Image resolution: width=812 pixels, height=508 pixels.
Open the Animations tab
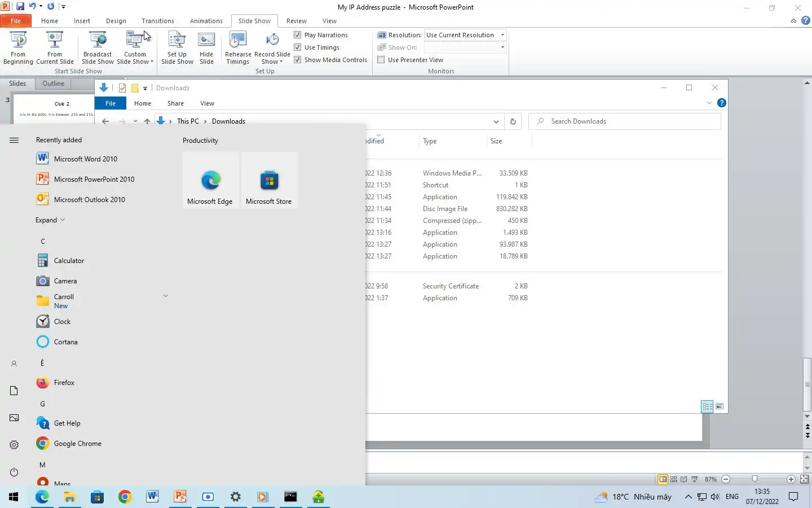coord(206,21)
